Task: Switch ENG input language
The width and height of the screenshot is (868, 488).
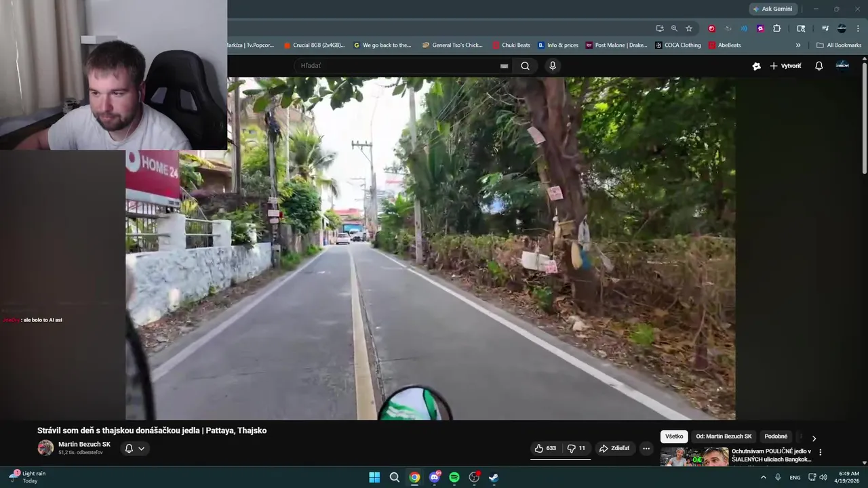Action: click(x=795, y=477)
